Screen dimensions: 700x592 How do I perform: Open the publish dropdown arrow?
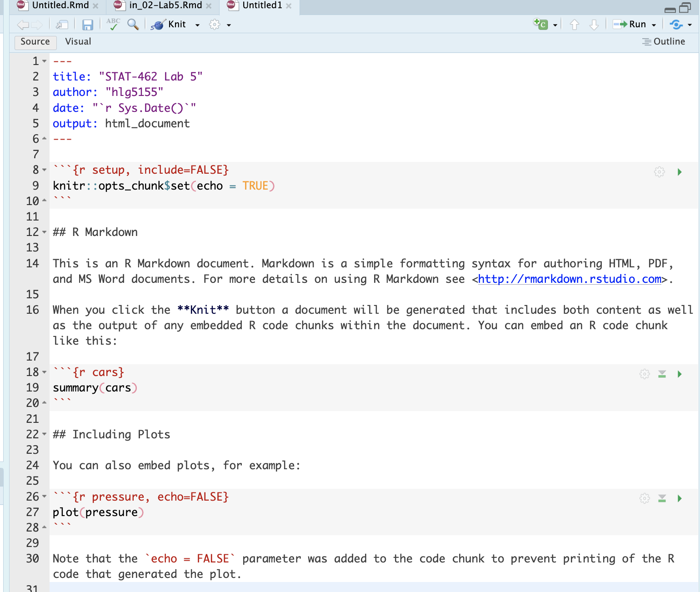click(690, 25)
